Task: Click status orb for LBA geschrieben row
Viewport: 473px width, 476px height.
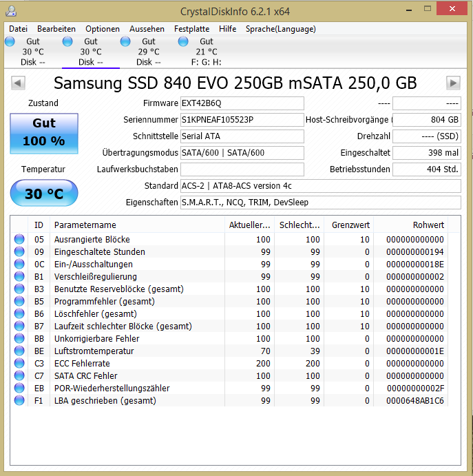Action: [19, 401]
